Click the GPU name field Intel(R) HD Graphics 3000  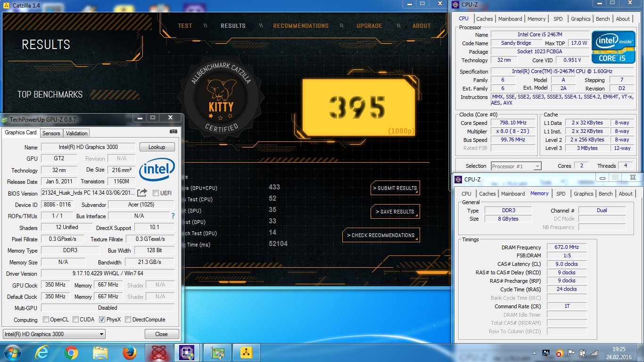[88, 147]
